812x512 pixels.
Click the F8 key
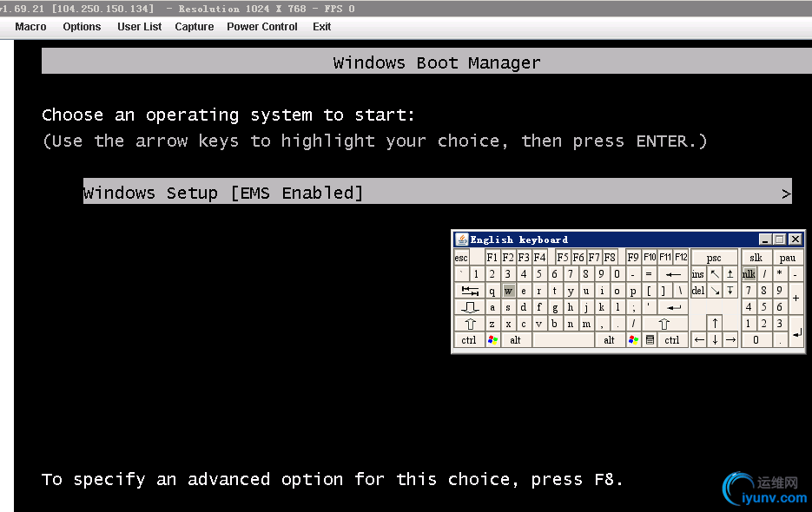pos(610,257)
